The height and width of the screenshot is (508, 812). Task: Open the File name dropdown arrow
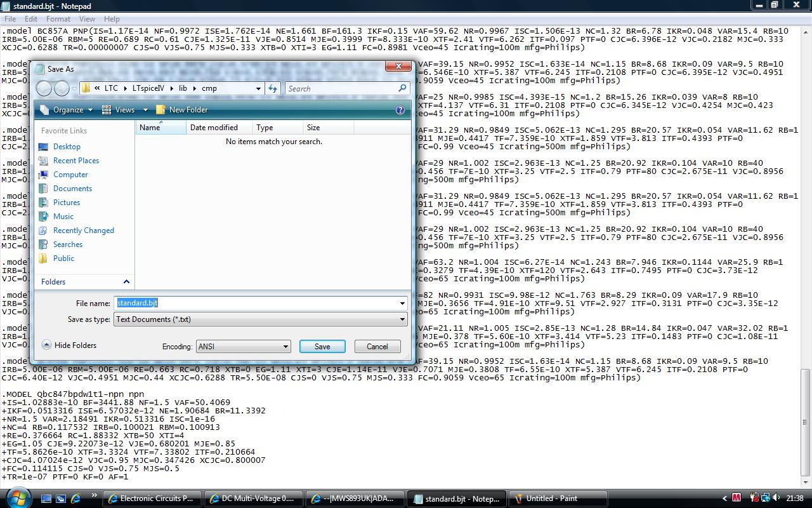point(402,303)
